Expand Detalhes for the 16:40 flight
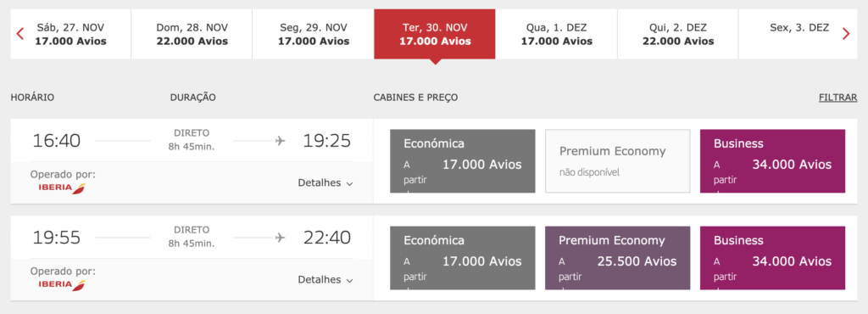This screenshot has width=868, height=314. [325, 182]
